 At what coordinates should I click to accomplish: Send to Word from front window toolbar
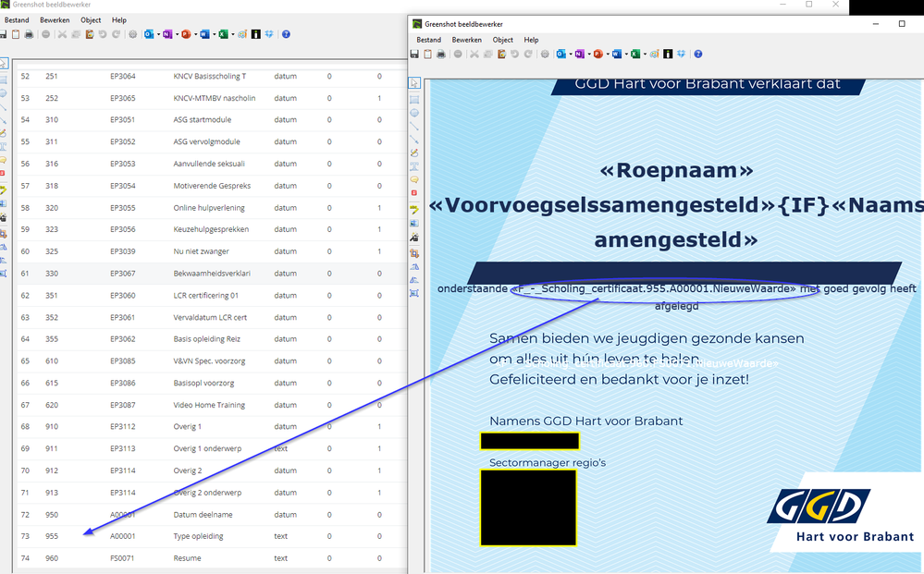(x=616, y=55)
